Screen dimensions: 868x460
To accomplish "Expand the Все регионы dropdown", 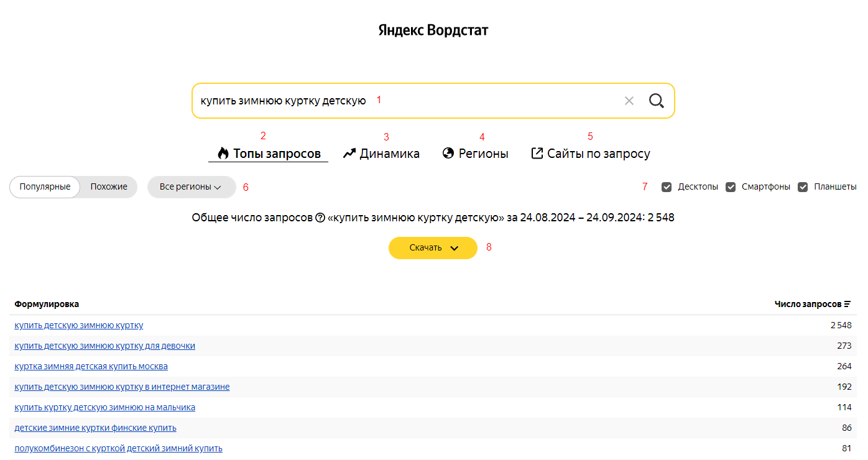I will click(x=192, y=186).
